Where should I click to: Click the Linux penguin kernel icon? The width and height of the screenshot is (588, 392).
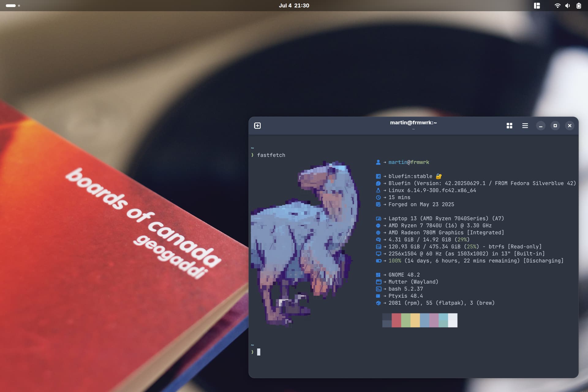coord(378,190)
